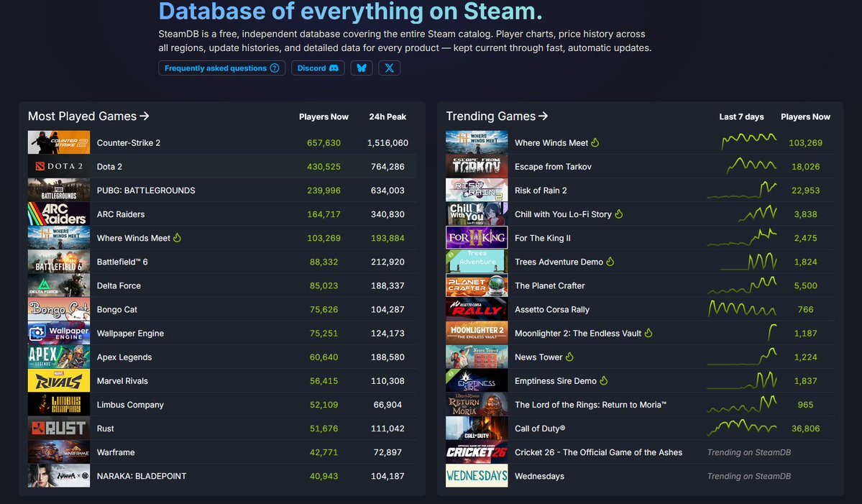Viewport: 862px width, 504px height.
Task: Click the Last 7 days column header
Action: point(741,117)
